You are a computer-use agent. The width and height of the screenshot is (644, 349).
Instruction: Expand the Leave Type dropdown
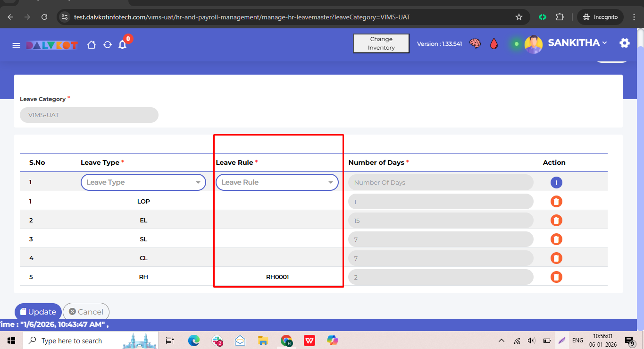pyautogui.click(x=143, y=182)
